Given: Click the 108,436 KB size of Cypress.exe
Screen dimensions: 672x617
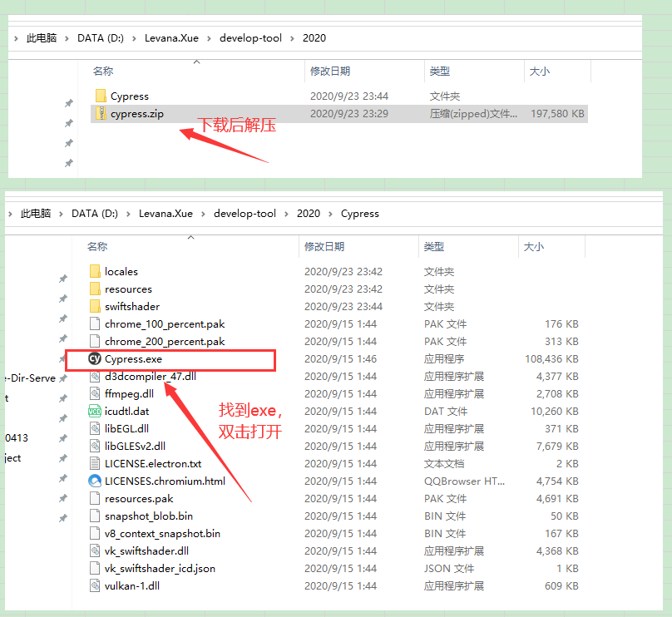Looking at the screenshot, I should (552, 358).
